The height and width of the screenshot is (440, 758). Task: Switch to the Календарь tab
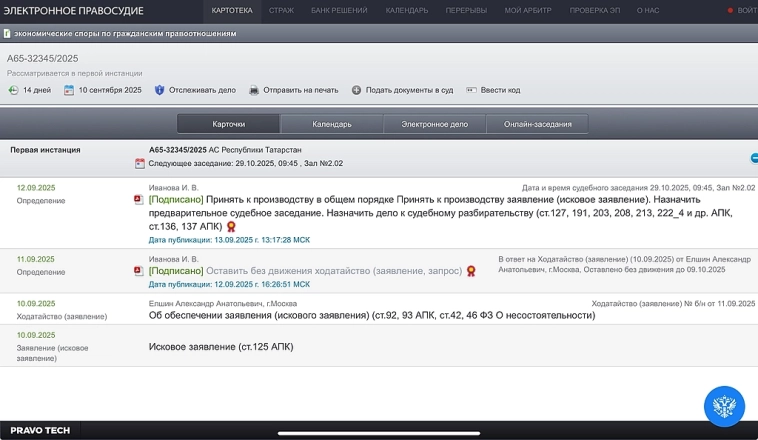coord(331,124)
